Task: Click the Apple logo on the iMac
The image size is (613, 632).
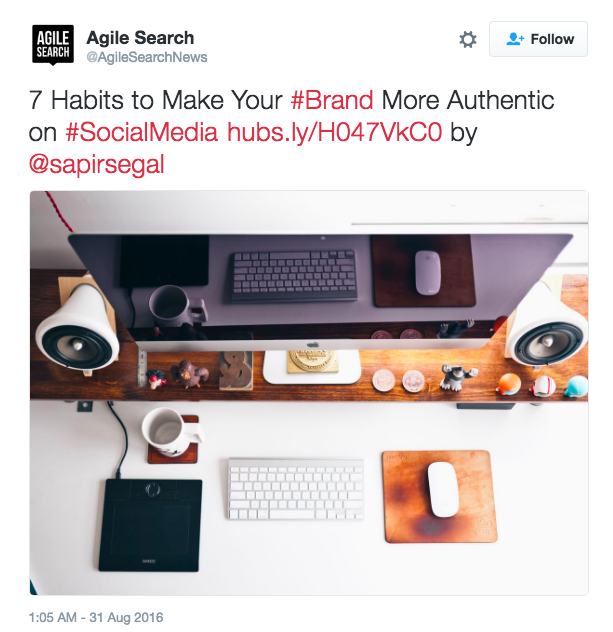Action: click(x=311, y=345)
